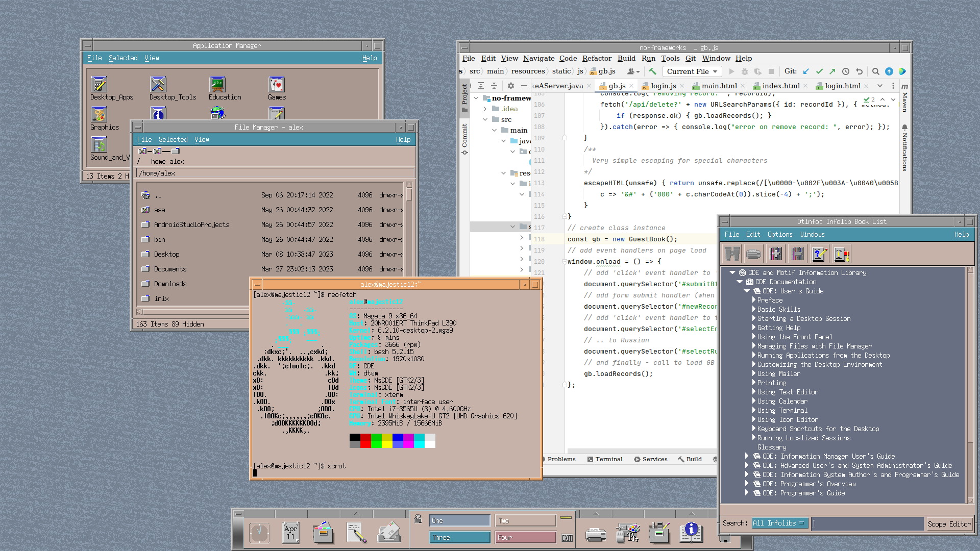Expand the Basic Skills section arrow
Screen dimensions: 980x551
click(x=754, y=309)
